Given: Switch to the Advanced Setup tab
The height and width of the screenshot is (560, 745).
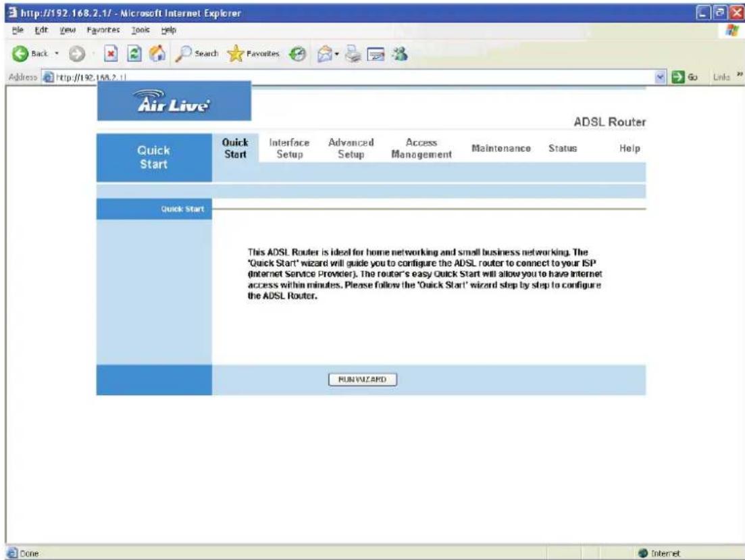Looking at the screenshot, I should click(x=351, y=149).
